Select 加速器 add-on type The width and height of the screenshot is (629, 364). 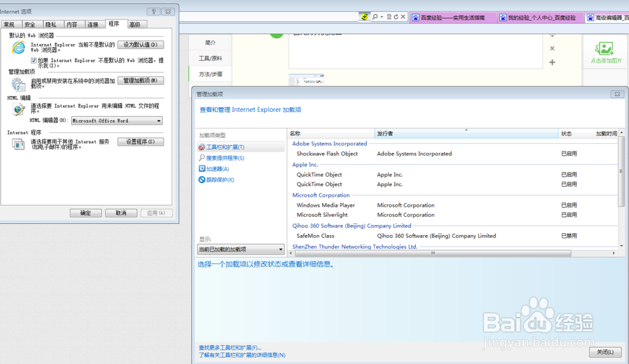click(x=214, y=168)
